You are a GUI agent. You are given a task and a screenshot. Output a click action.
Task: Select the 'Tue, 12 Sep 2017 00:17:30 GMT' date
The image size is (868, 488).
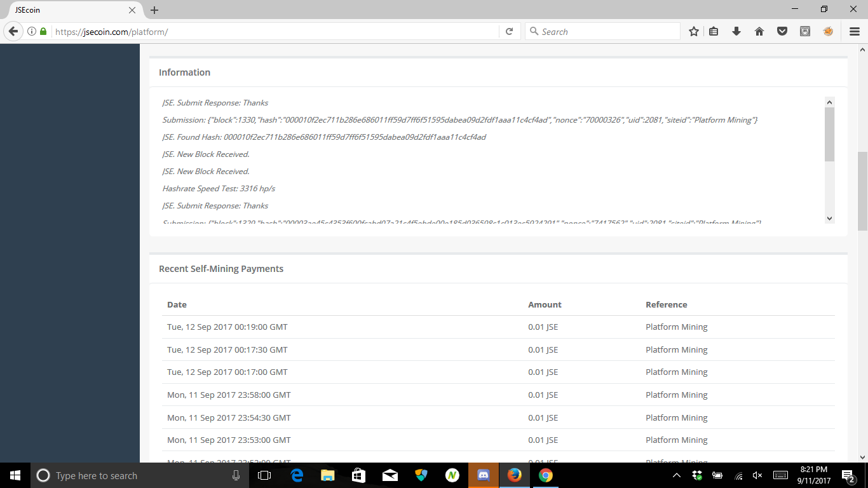point(227,349)
